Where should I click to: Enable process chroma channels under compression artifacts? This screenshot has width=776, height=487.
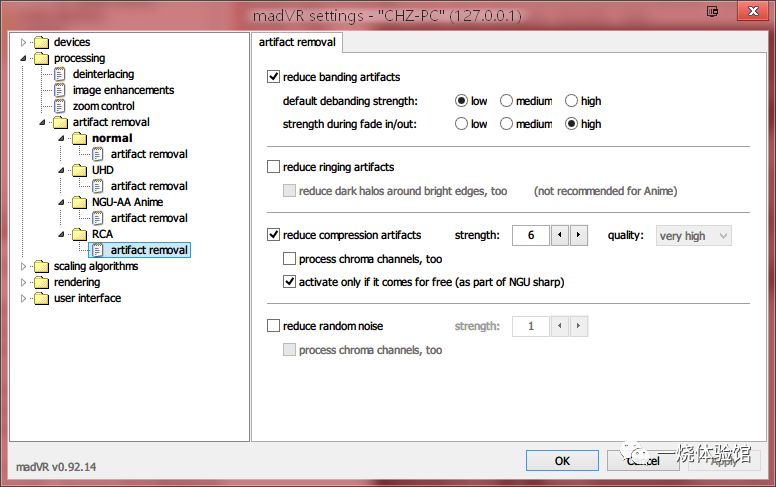point(289,258)
